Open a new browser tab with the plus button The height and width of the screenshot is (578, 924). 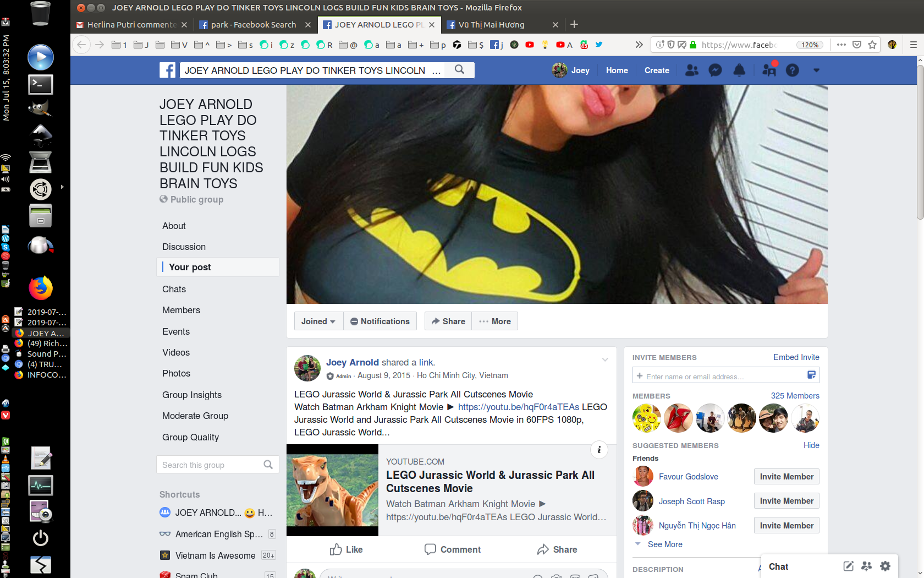(x=574, y=24)
